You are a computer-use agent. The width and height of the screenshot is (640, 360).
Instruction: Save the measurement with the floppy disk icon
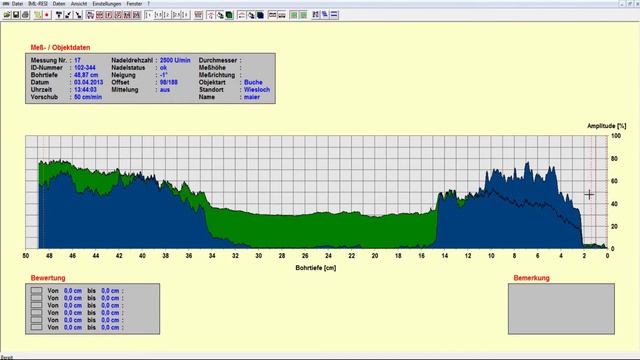pyautogui.click(x=16, y=15)
